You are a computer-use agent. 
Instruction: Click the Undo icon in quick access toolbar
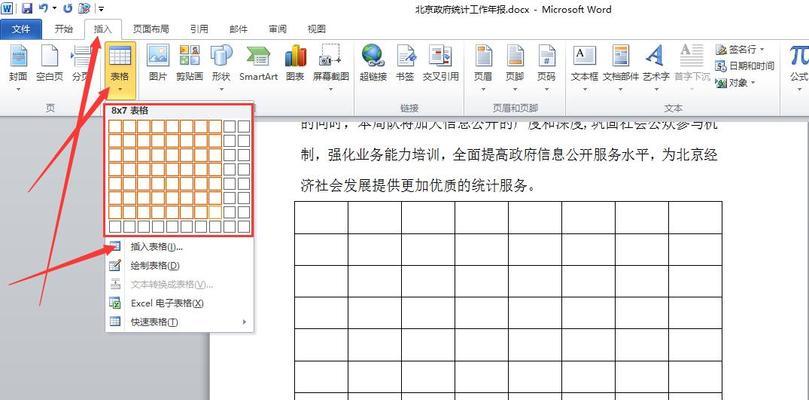(43, 9)
